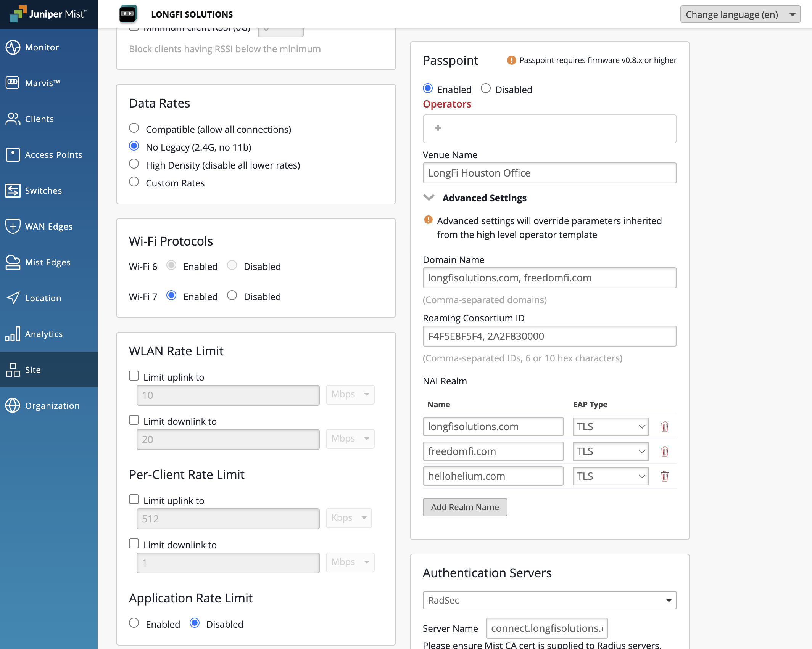
Task: Open Access Points menu item
Action: pos(49,155)
